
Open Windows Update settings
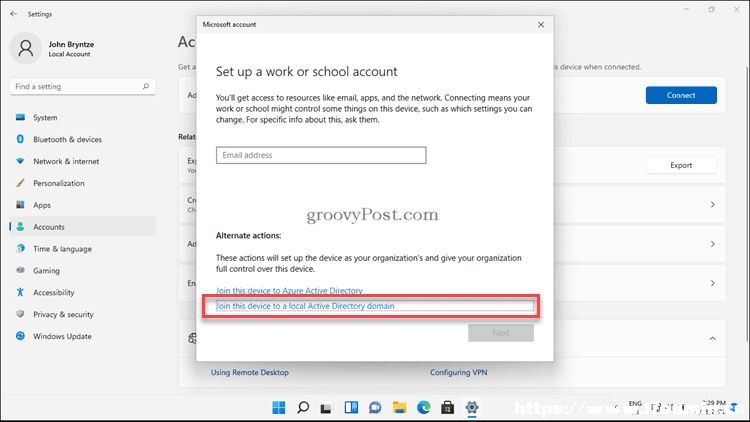tap(83, 336)
